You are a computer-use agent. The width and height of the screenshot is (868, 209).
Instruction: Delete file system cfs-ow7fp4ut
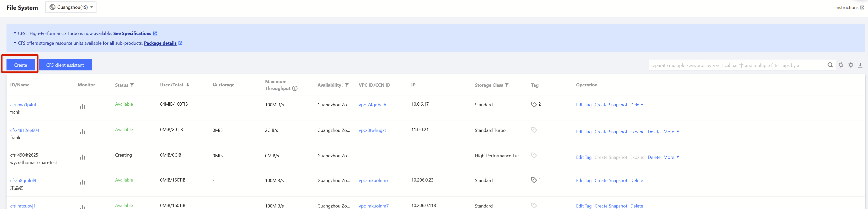point(637,105)
